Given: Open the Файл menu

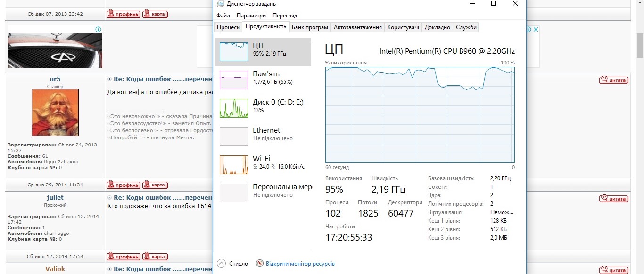Looking at the screenshot, I should 223,16.
